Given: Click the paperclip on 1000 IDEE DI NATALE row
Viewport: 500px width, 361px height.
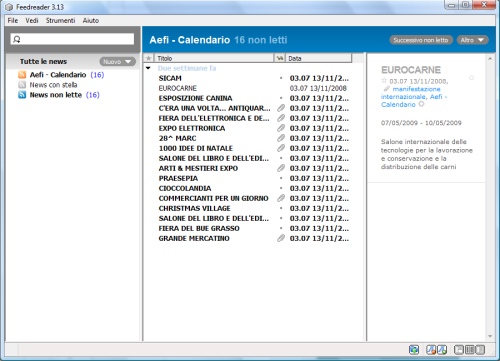Looking at the screenshot, I should tap(281, 148).
